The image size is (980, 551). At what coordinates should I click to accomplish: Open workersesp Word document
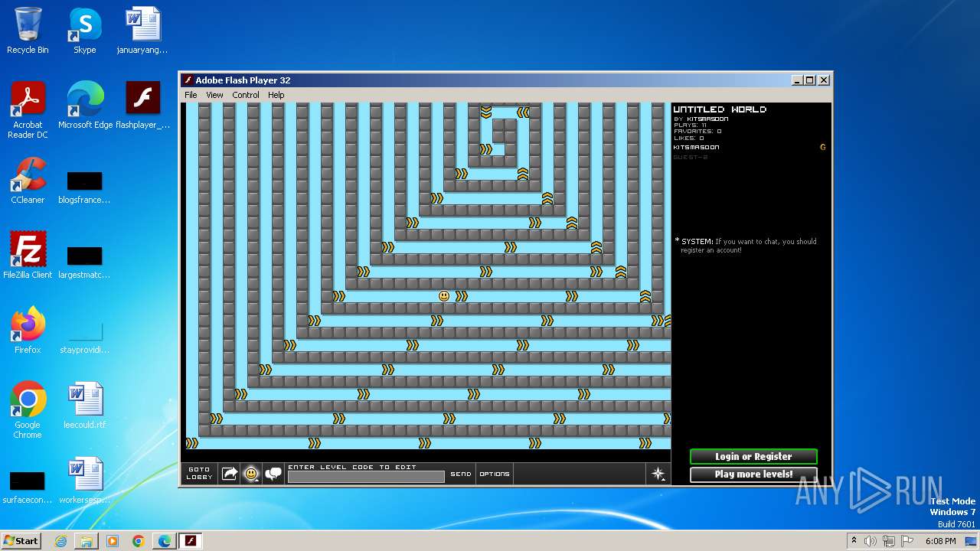point(84,481)
